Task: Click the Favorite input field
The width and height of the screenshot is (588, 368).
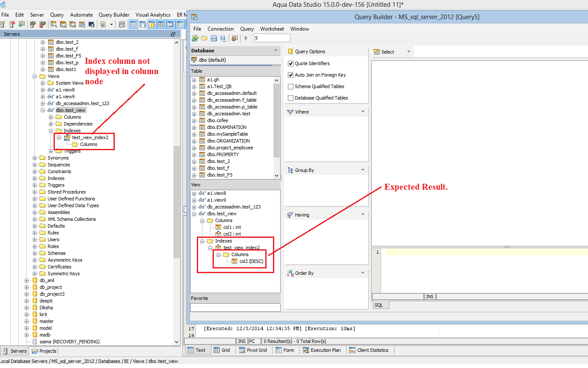Action: (x=235, y=308)
